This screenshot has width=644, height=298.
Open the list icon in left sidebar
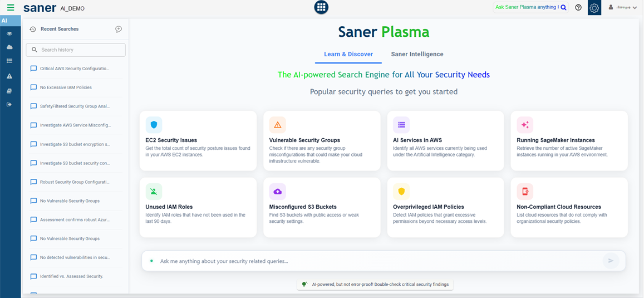click(x=9, y=61)
